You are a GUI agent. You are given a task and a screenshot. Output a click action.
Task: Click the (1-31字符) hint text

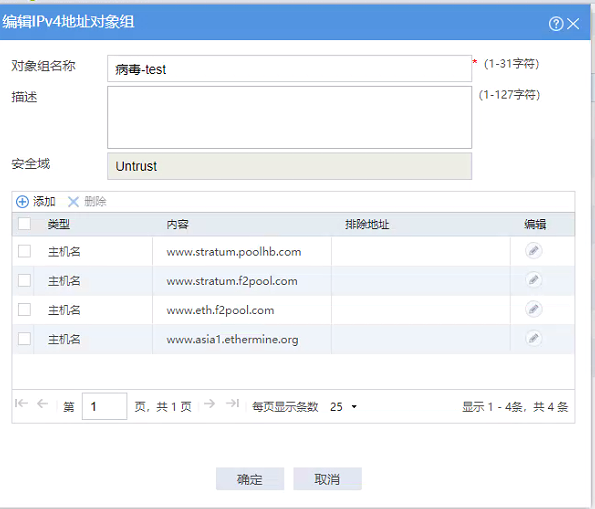512,64
